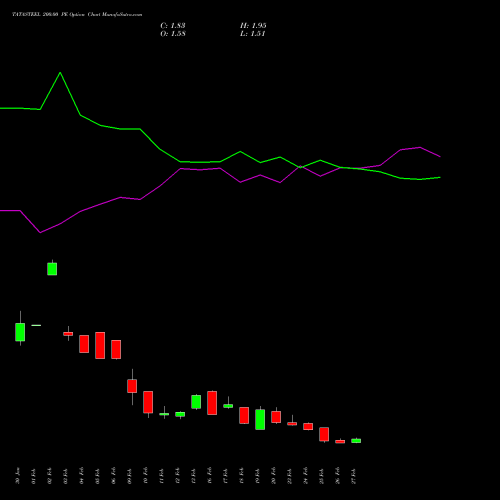Screen dimensions: 500x500
Task: Click the high value 'H: 1.95'
Action: 253,26
